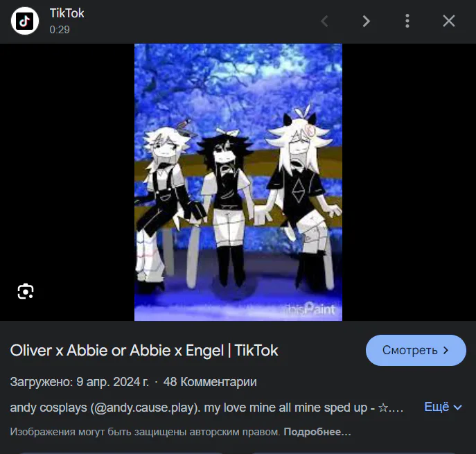Click the '48 Комментарии' text
Image resolution: width=476 pixels, height=454 pixels.
(x=210, y=382)
